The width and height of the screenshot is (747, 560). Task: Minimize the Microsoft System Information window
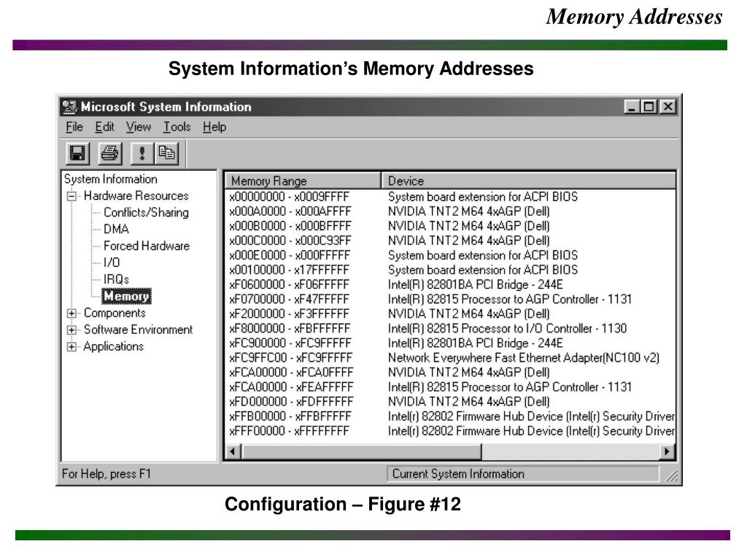pyautogui.click(x=632, y=106)
